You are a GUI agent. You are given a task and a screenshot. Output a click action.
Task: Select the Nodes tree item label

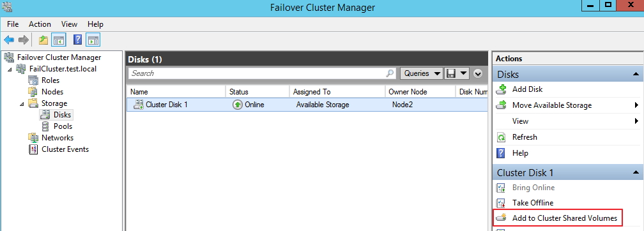[52, 92]
